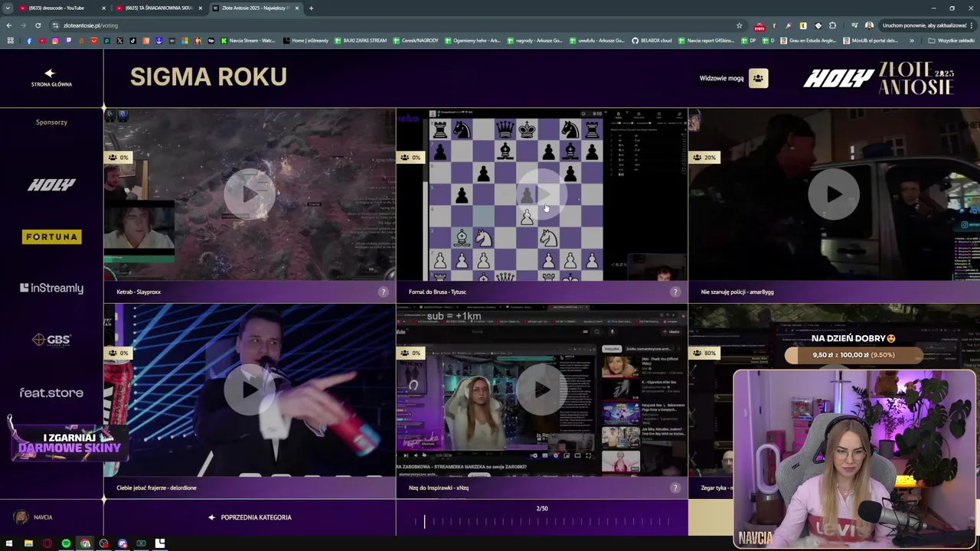Open the inStreamly sponsor logo

[x=51, y=289]
